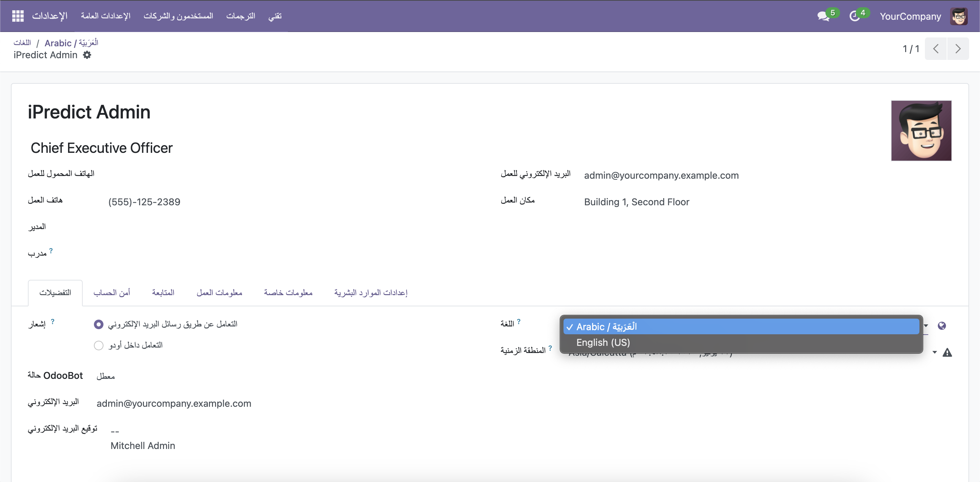Choose English (US) in the language list
This screenshot has width=980, height=482.
pos(741,342)
